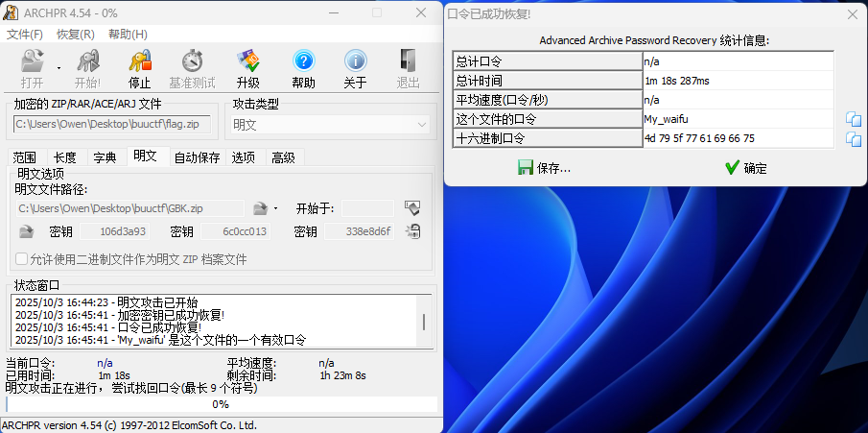This screenshot has height=433, width=868.
Task: Click the load keys icon left of 密钥
Action: (x=27, y=231)
